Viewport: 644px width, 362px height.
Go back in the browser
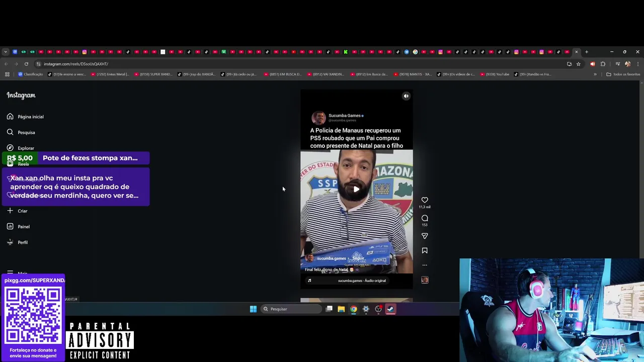pyautogui.click(x=6, y=64)
